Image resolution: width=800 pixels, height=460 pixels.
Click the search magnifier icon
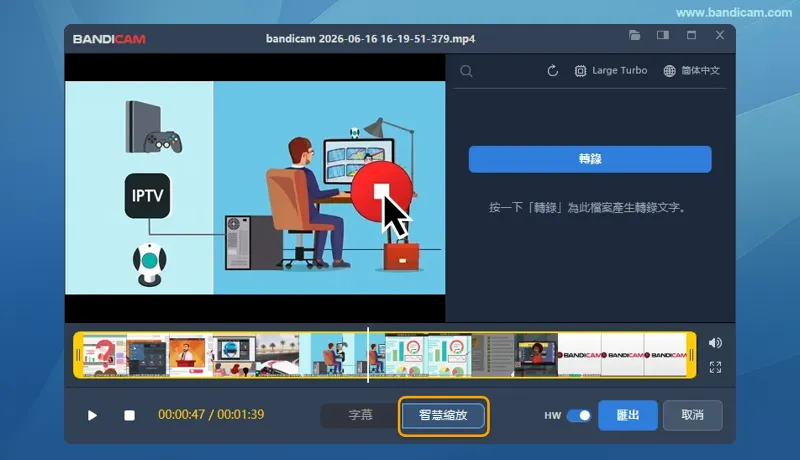tap(466, 71)
